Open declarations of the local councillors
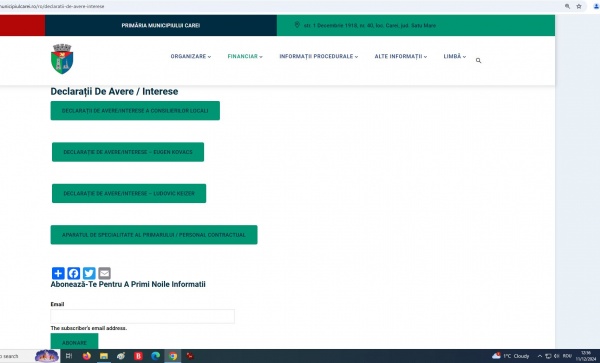 135,111
